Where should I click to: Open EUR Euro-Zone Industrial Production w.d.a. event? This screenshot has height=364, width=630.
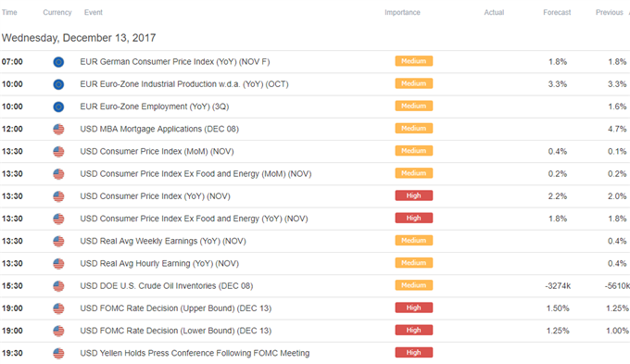click(x=184, y=84)
